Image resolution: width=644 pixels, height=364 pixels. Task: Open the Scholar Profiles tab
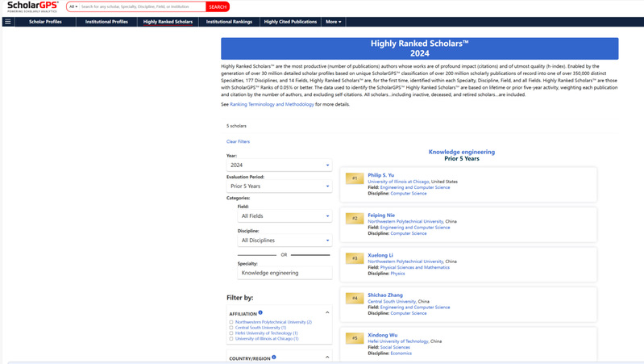click(45, 22)
